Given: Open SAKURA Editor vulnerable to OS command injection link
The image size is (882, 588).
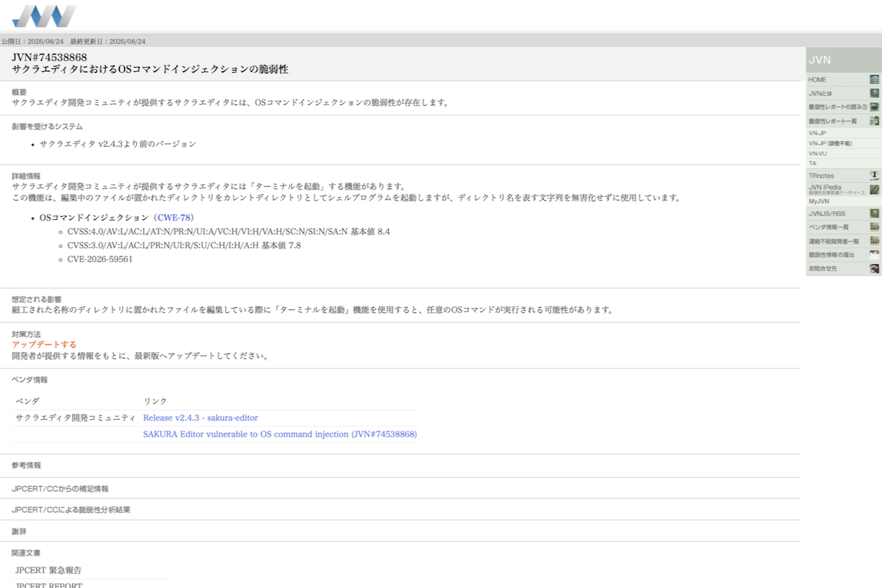Looking at the screenshot, I should point(280,434).
